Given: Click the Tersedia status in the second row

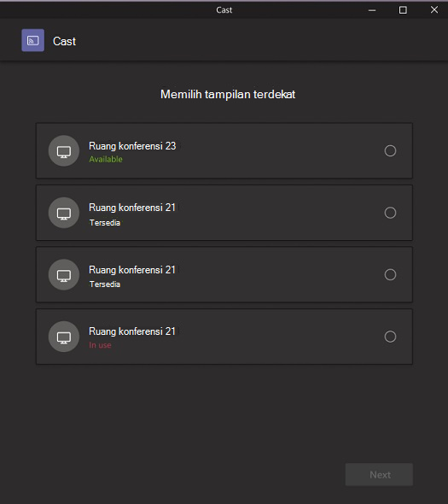Looking at the screenshot, I should (105, 222).
